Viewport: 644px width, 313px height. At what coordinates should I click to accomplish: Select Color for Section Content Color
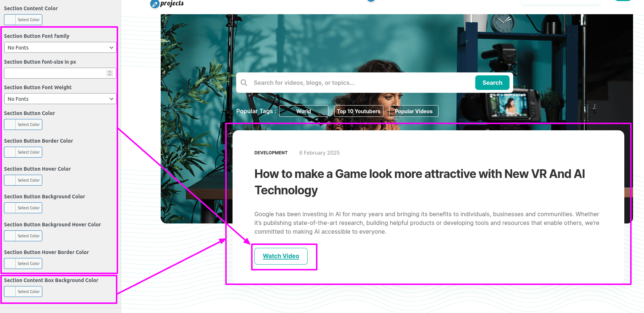[x=23, y=20]
